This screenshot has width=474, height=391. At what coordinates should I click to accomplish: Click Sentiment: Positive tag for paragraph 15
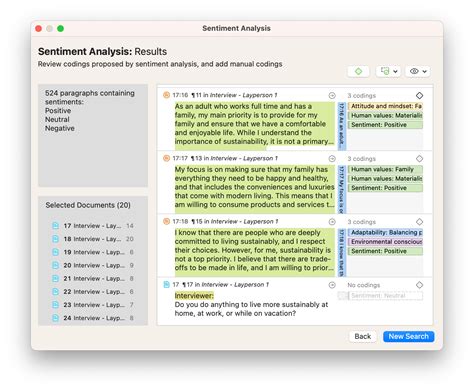pos(385,251)
